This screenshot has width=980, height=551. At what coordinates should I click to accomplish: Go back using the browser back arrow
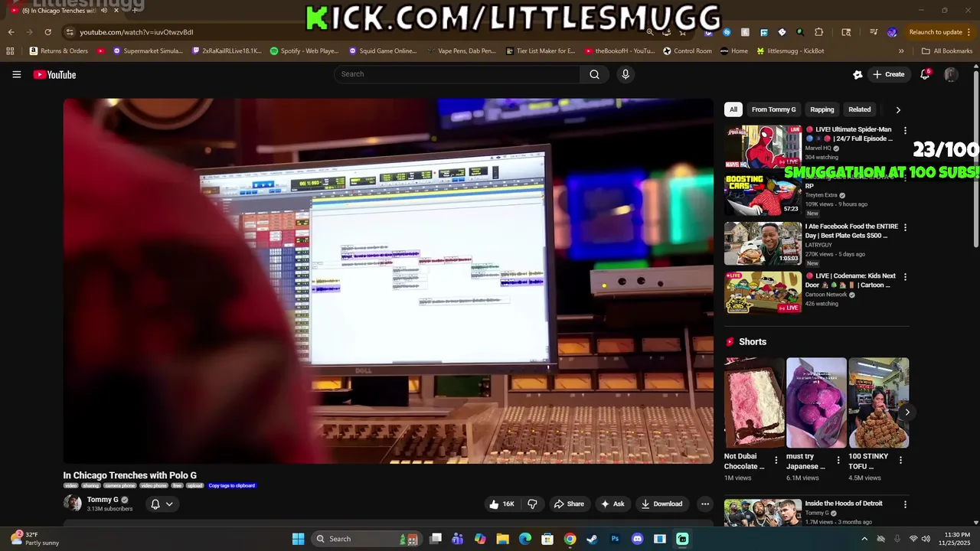11,32
